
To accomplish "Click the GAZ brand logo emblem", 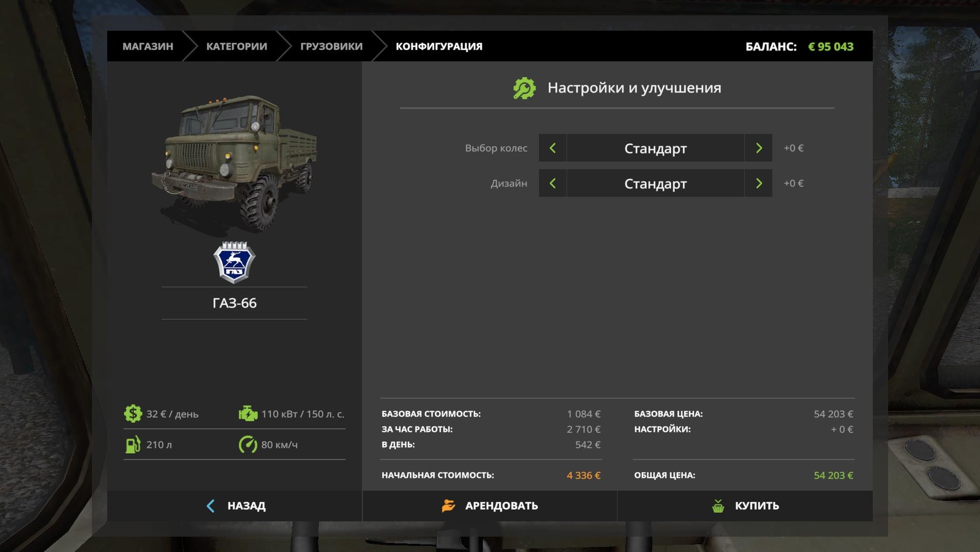I will coord(234,262).
